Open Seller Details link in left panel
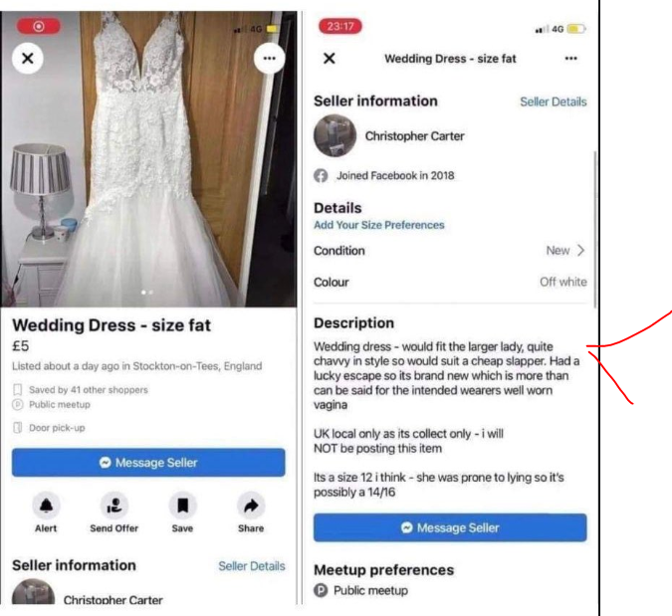 (252, 566)
